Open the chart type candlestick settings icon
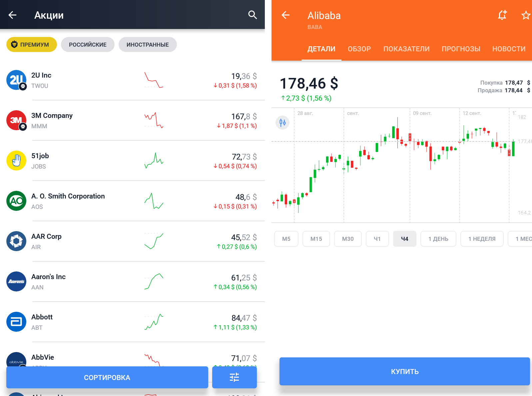 pos(282,123)
